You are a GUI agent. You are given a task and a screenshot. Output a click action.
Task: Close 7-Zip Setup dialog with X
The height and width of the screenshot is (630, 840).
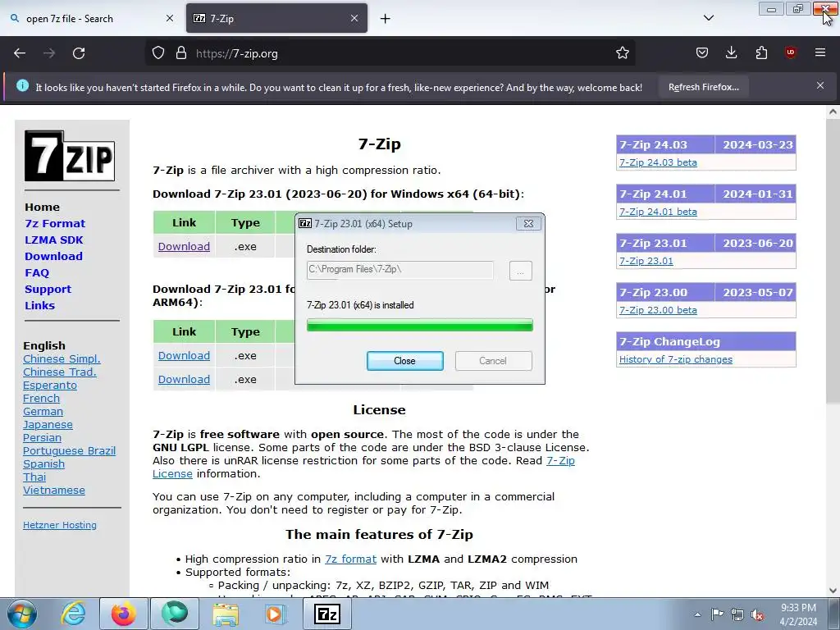[528, 223]
